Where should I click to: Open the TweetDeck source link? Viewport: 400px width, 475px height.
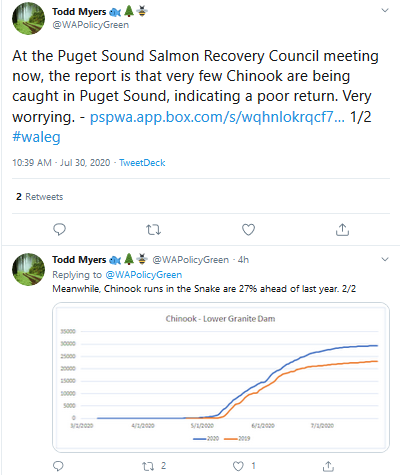[x=142, y=163]
